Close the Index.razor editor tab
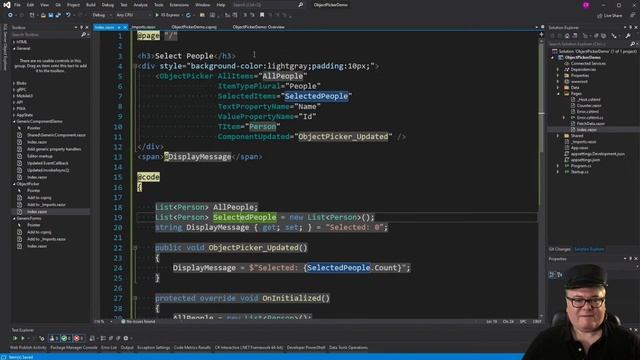 pos(125,27)
